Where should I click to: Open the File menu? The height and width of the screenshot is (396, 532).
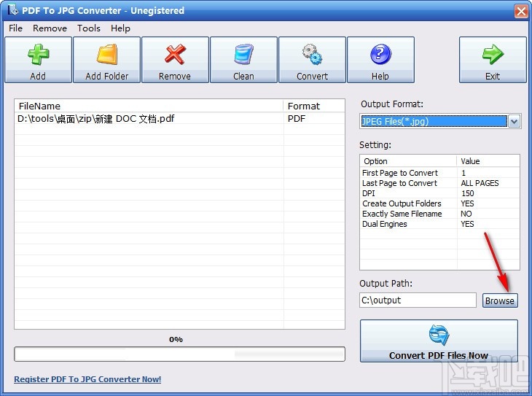[15, 28]
